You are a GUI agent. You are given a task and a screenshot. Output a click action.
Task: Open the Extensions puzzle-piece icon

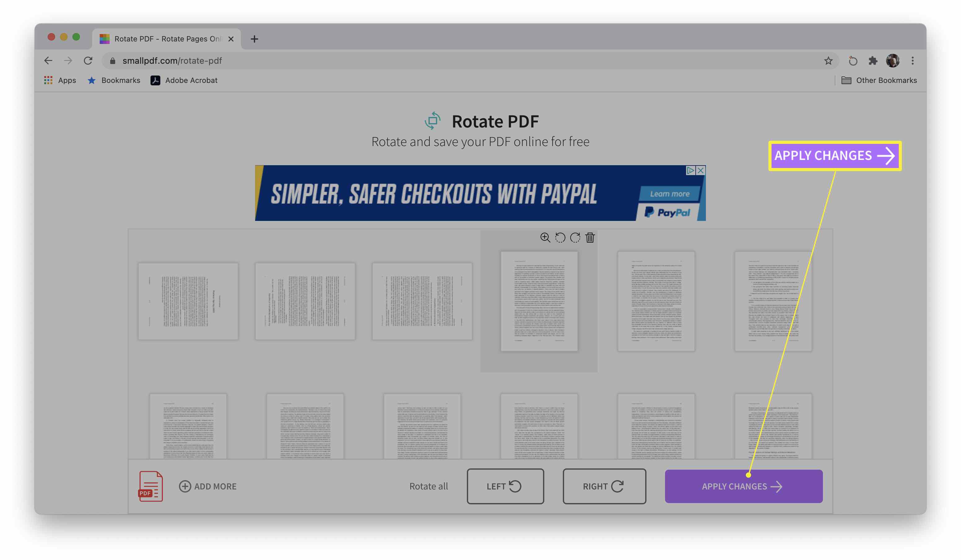coord(873,61)
